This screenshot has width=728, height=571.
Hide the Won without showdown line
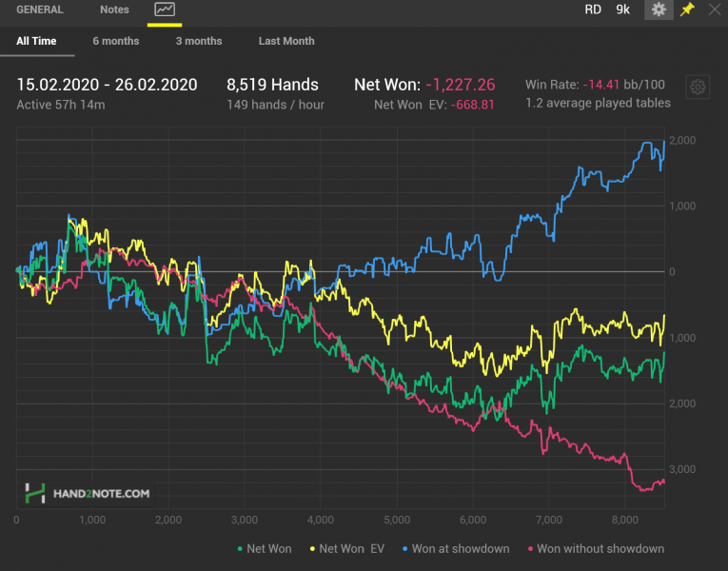[x=594, y=548]
